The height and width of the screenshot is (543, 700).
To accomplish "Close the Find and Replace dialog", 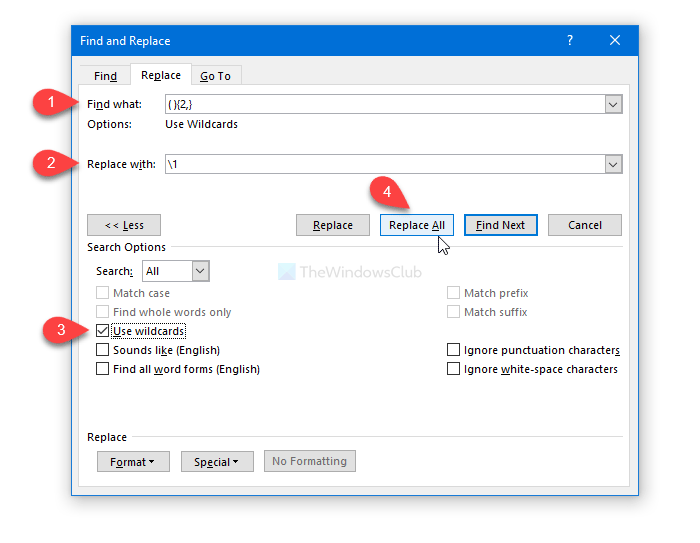I will [615, 41].
